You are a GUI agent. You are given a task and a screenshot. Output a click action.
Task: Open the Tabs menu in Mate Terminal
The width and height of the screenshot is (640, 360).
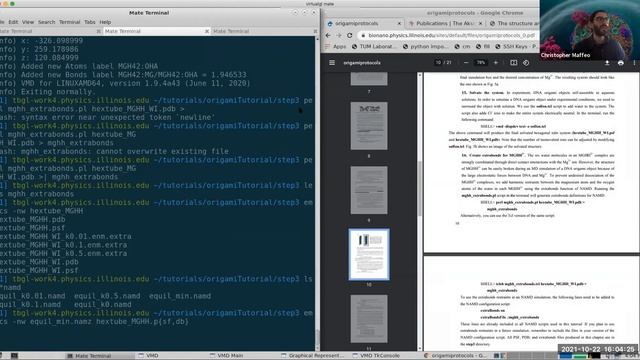click(90, 22)
